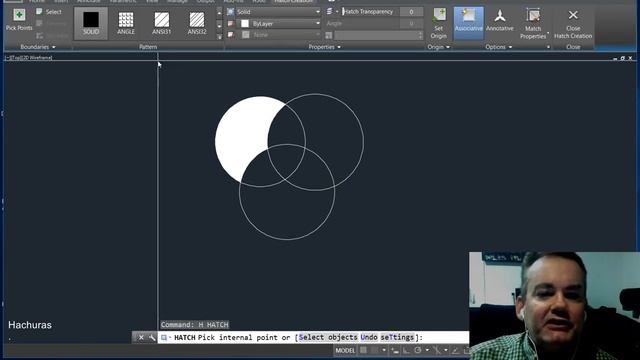This screenshot has height=360, width=640.
Task: Expand the full pattern gallery list
Action: coord(219,37)
